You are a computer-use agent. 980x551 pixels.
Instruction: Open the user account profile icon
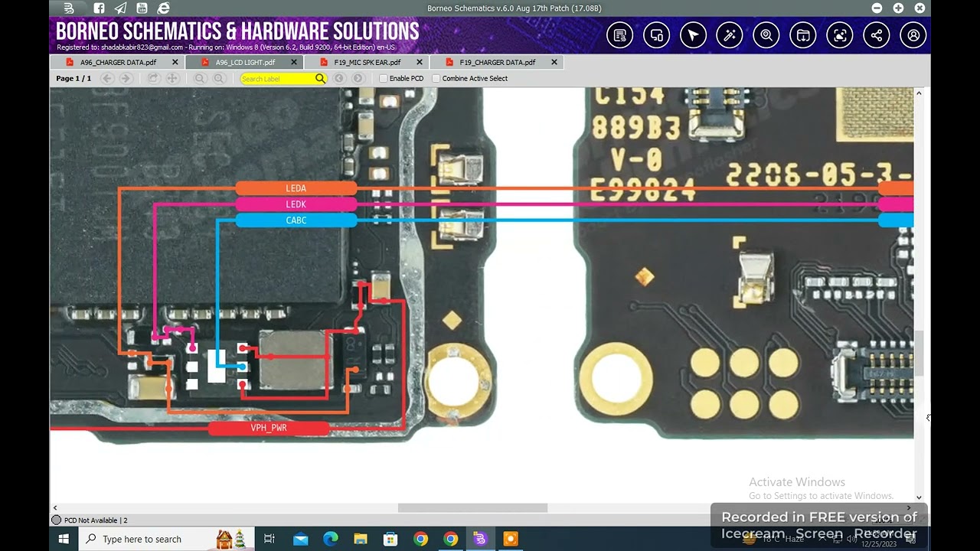[913, 35]
